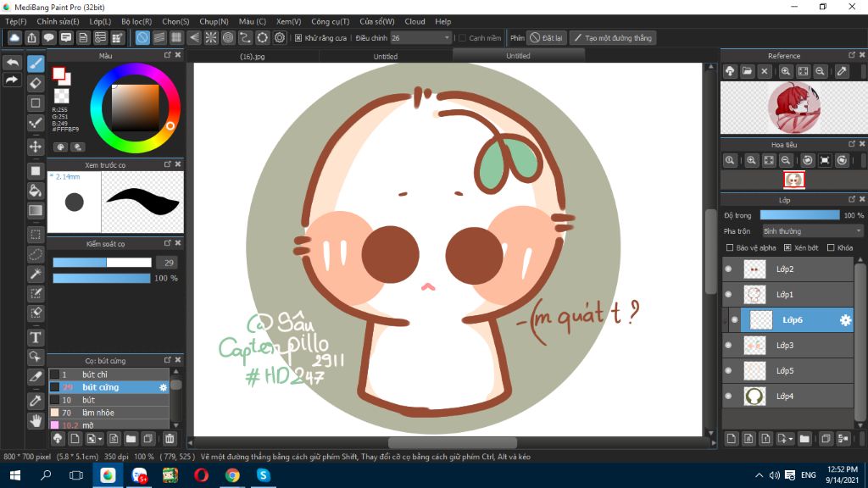
Task: Click the transparent color swatch
Action: tap(61, 96)
